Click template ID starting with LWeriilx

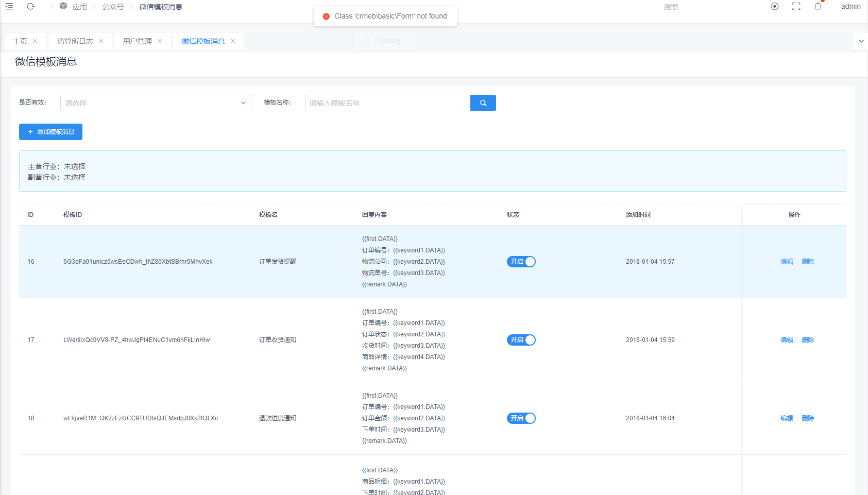tap(137, 340)
